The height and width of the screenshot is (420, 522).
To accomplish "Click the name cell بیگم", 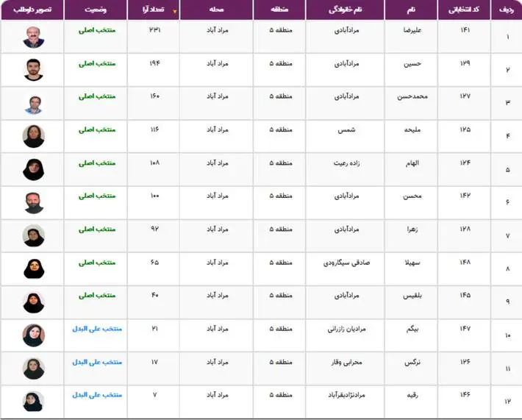I will pos(412,329).
